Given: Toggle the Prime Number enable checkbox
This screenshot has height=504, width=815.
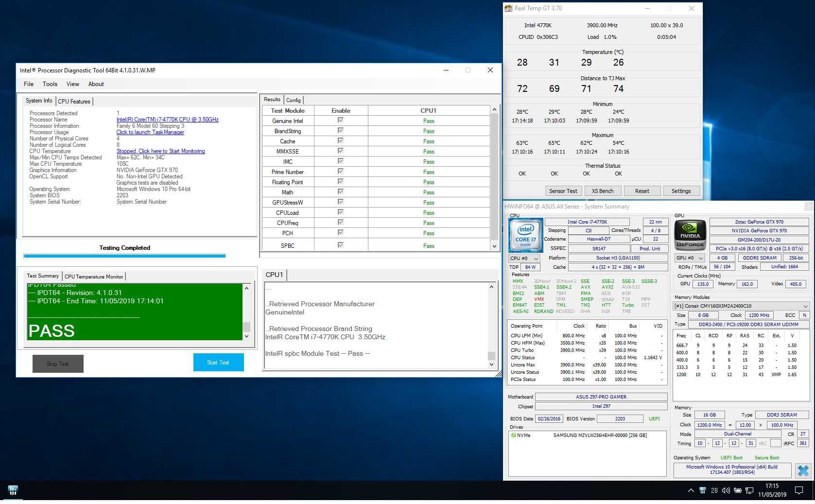Looking at the screenshot, I should click(x=341, y=172).
